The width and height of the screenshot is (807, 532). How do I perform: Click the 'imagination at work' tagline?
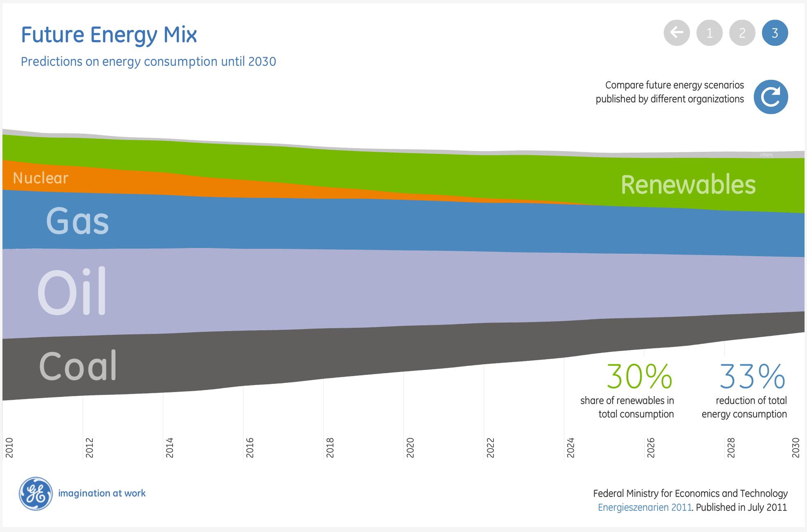(x=102, y=493)
